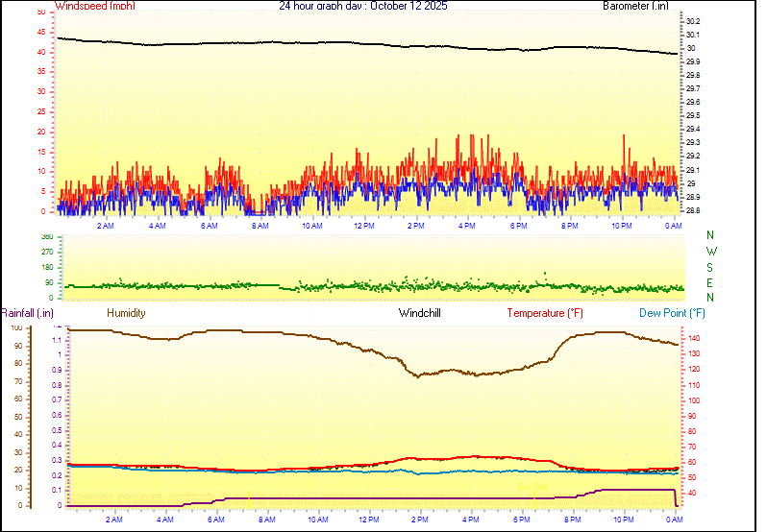This screenshot has width=767, height=532.
Task: Click the 360 tick on the wind direction axis
Action: 46,236
